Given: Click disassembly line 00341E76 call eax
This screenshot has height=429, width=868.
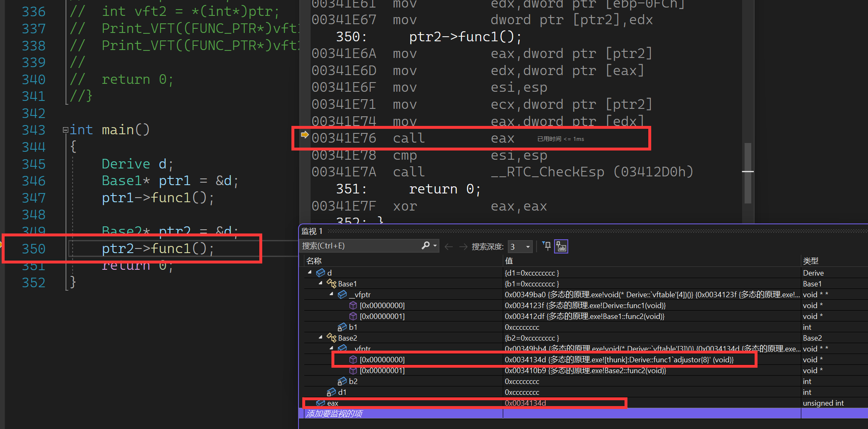Looking at the screenshot, I should pos(413,138).
